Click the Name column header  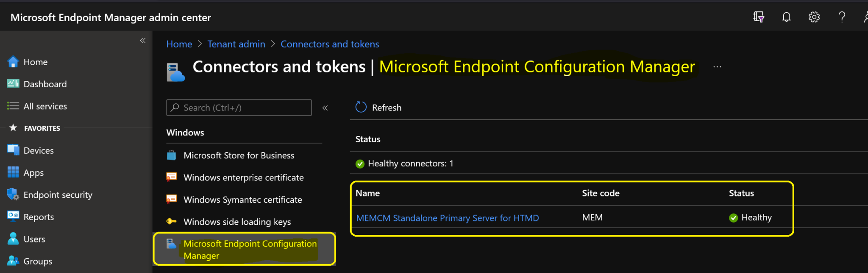click(x=367, y=193)
